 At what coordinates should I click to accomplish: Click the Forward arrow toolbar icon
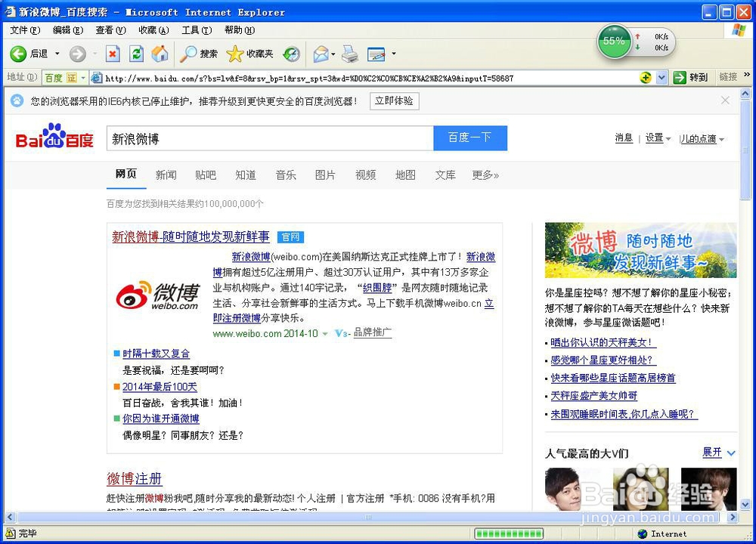pos(77,54)
